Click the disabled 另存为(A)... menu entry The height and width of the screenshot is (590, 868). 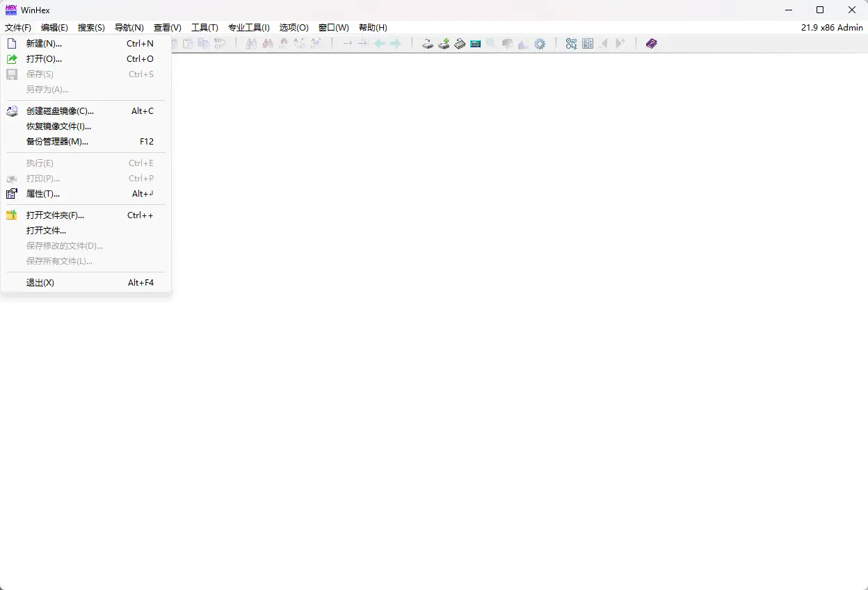[86, 90]
